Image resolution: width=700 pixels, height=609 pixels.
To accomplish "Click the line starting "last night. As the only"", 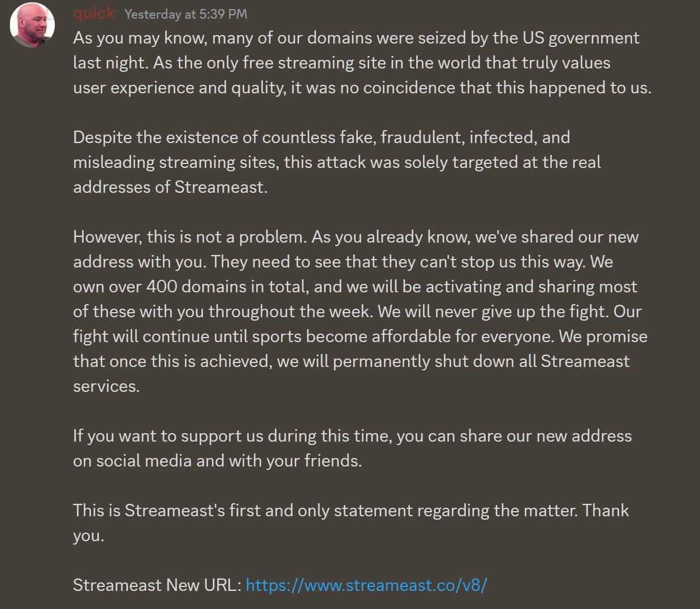I will [x=342, y=63].
